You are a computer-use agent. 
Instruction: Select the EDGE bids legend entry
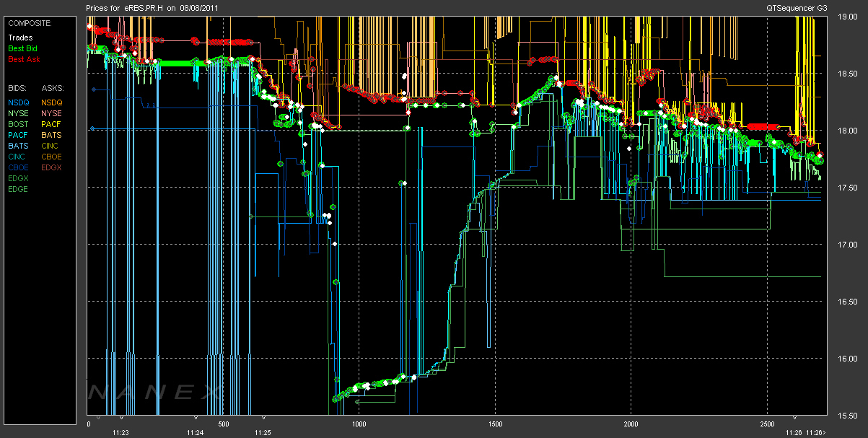tap(19, 189)
